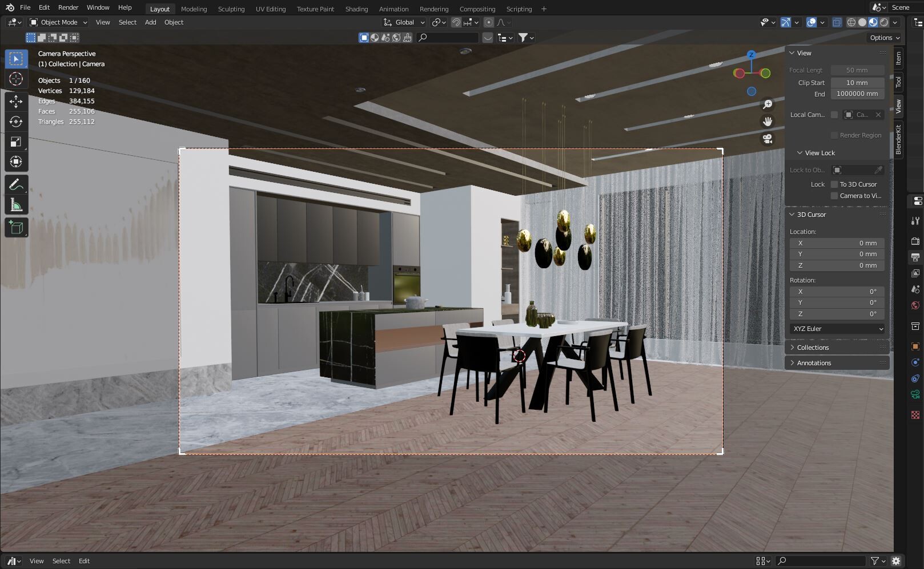Screen dimensions: 924x569
Task: Select the Move tool in the left toolbar
Action: 16,101
